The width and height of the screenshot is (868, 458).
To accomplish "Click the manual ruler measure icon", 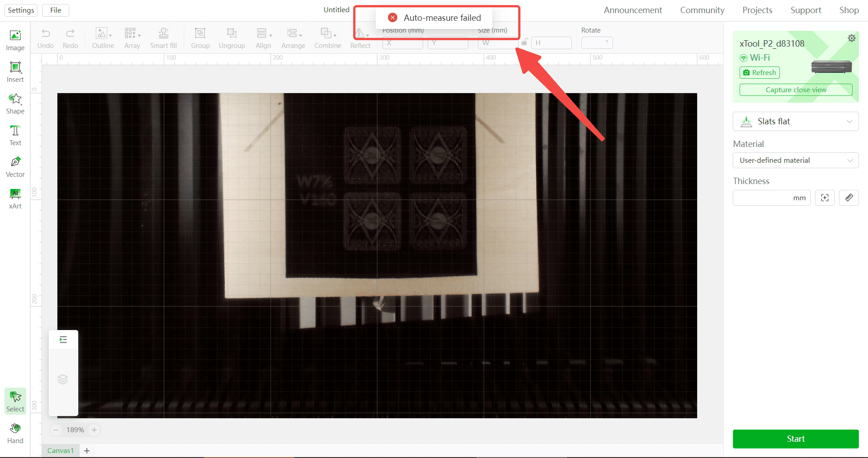I will (849, 198).
